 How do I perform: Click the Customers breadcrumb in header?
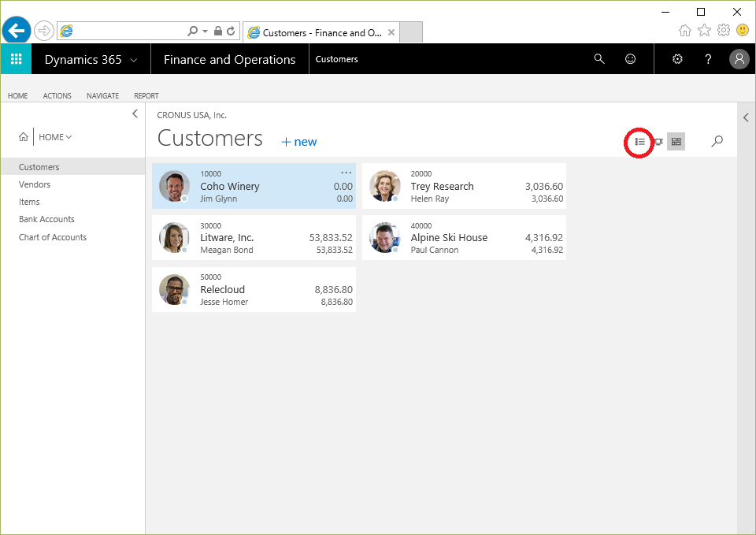click(336, 59)
